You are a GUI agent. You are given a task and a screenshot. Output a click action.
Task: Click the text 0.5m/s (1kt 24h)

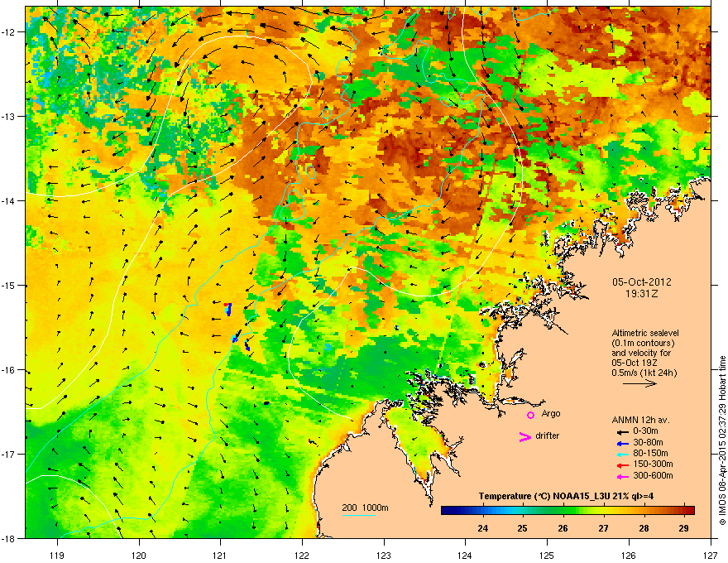pyautogui.click(x=644, y=373)
